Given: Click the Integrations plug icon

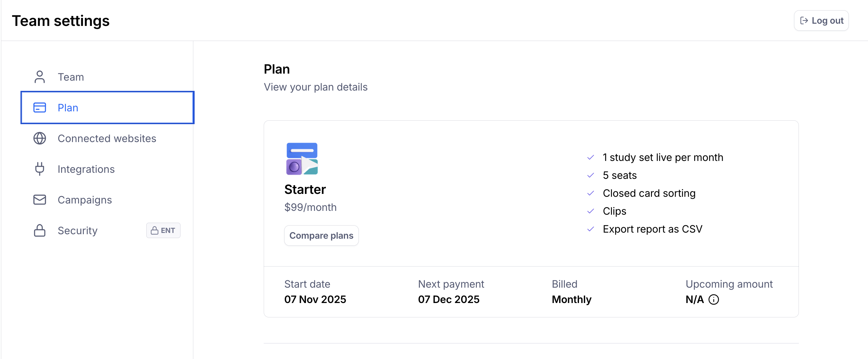Looking at the screenshot, I should click(x=39, y=169).
